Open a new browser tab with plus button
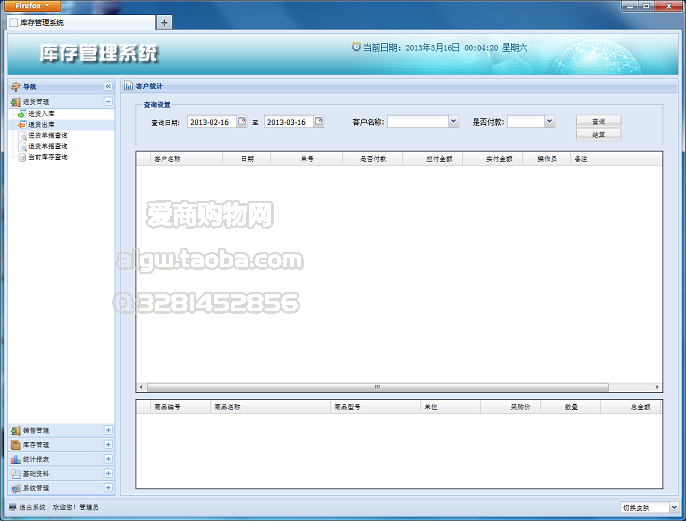This screenshot has height=521, width=686. (164, 23)
